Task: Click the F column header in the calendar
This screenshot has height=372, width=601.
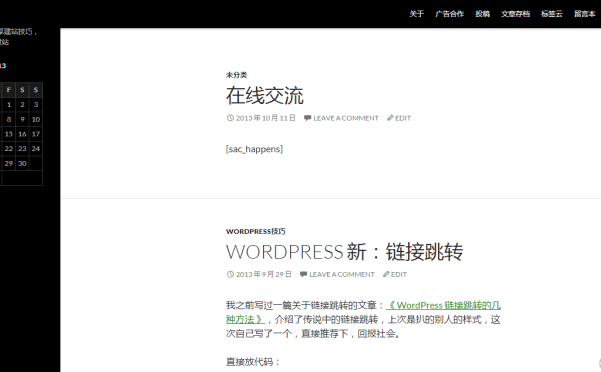Action: (x=8, y=90)
